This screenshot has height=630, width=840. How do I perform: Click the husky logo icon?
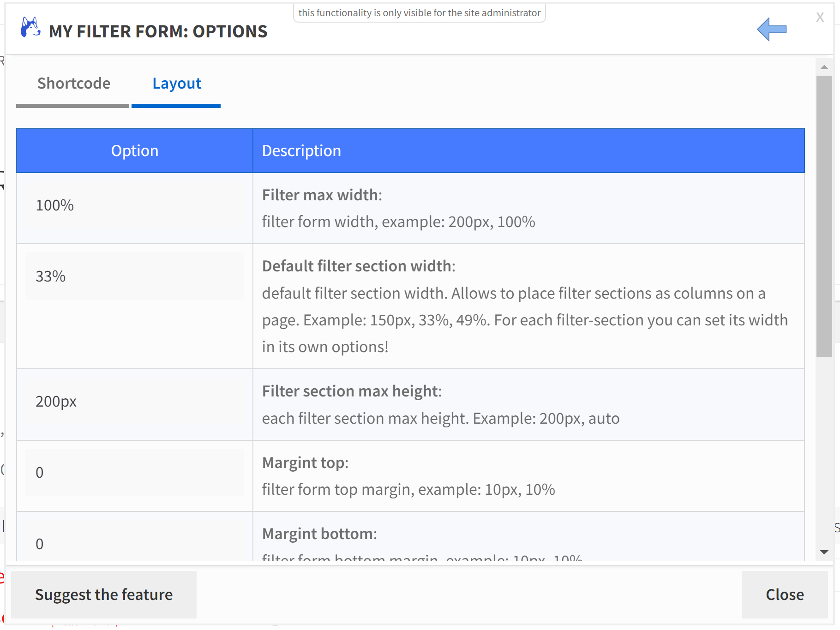coord(30,28)
